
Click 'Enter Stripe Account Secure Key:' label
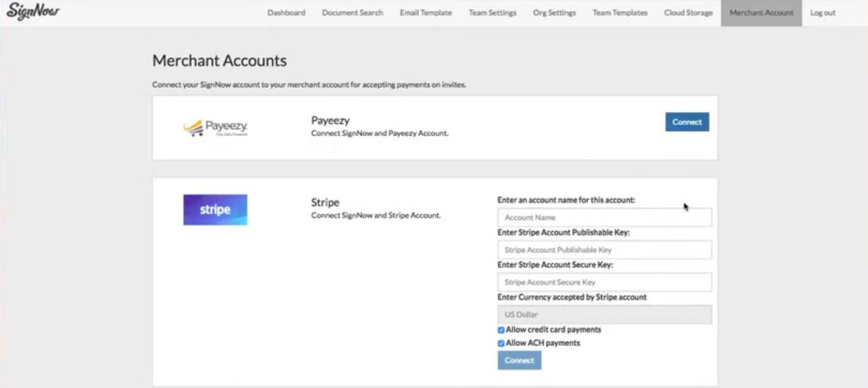tap(556, 265)
